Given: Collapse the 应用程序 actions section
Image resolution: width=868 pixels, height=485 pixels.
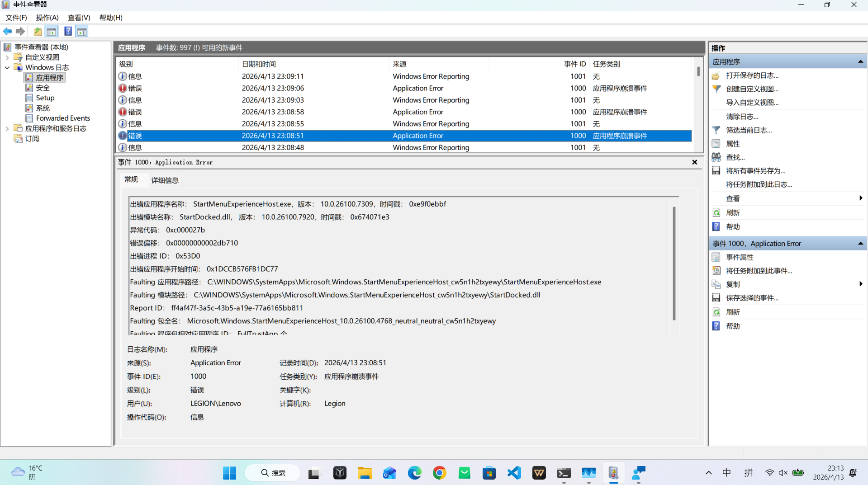Looking at the screenshot, I should coord(860,61).
